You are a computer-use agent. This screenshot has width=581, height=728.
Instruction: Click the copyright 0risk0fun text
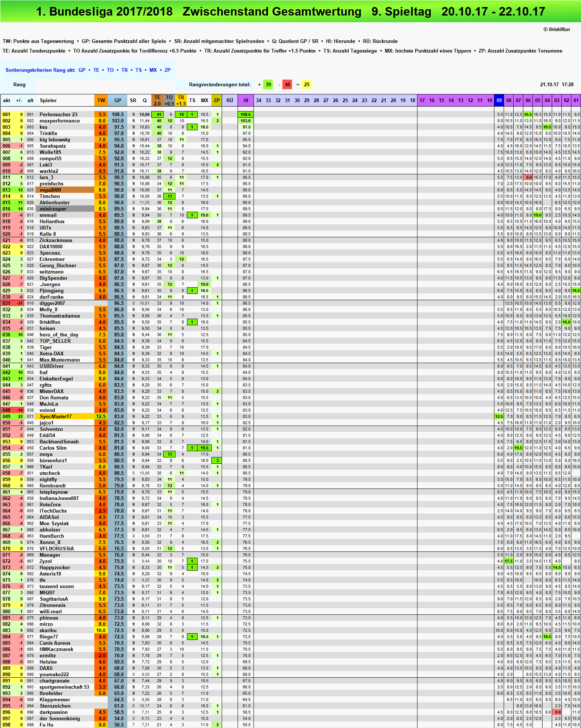coord(557,29)
